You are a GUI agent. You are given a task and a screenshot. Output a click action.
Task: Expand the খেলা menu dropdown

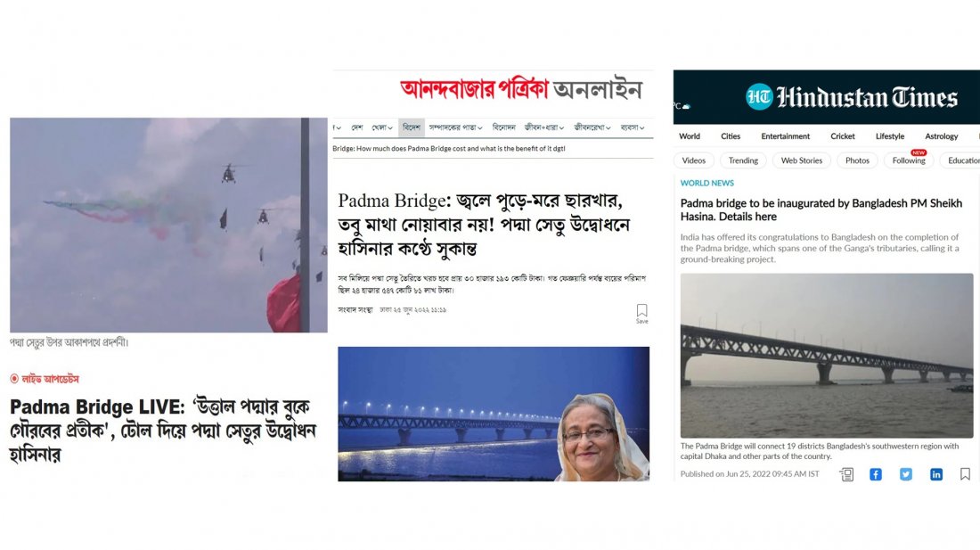coord(382,127)
